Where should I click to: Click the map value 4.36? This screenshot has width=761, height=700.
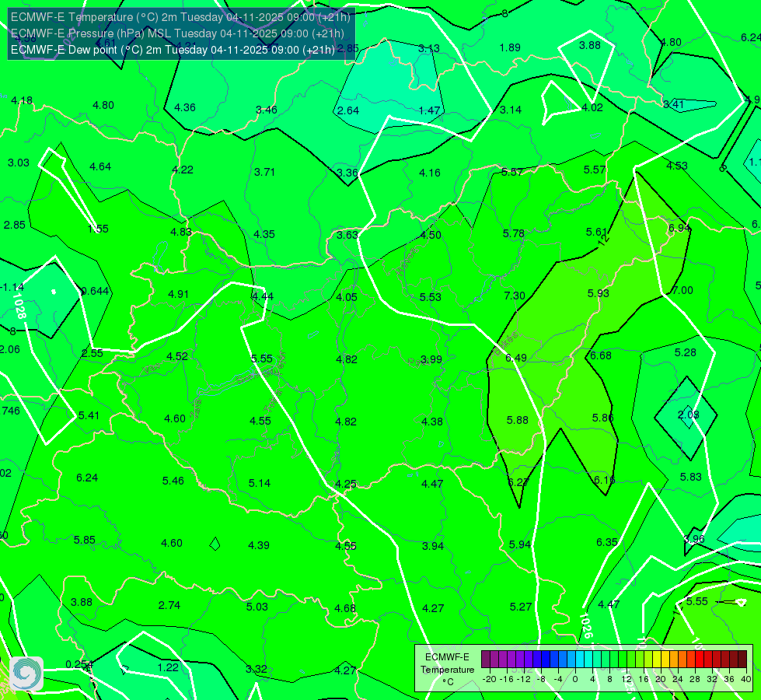pyautogui.click(x=185, y=108)
